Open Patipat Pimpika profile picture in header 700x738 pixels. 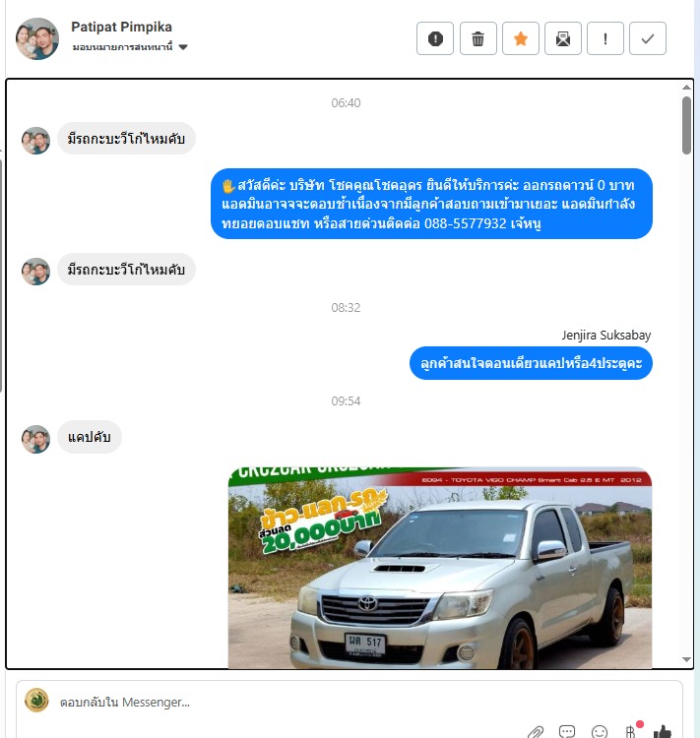[37, 38]
